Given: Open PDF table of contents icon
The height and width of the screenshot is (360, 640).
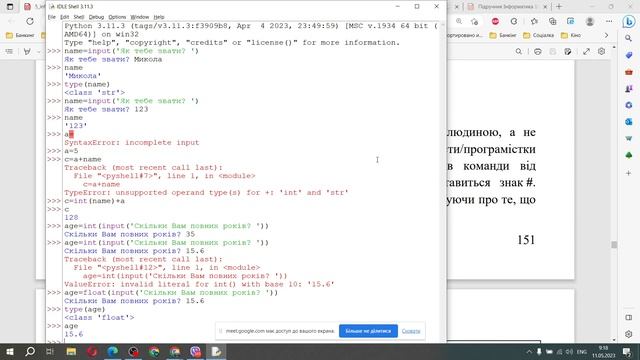Looking at the screenshot, I should coord(9,51).
